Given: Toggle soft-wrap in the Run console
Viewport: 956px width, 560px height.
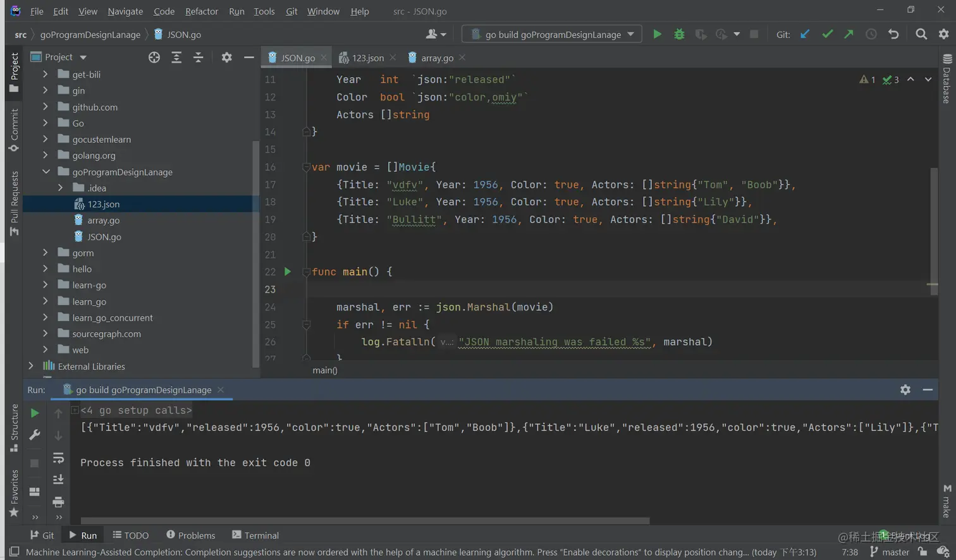Looking at the screenshot, I should tap(58, 458).
